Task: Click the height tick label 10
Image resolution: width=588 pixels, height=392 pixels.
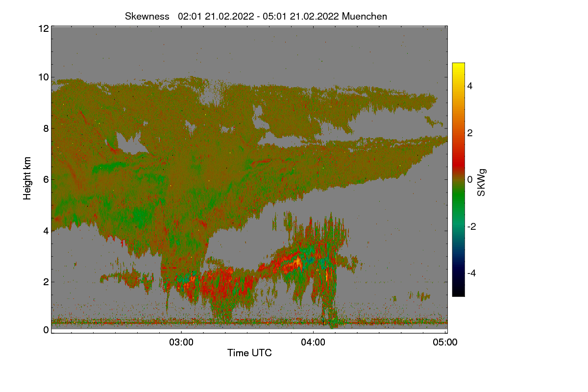Action: point(43,77)
